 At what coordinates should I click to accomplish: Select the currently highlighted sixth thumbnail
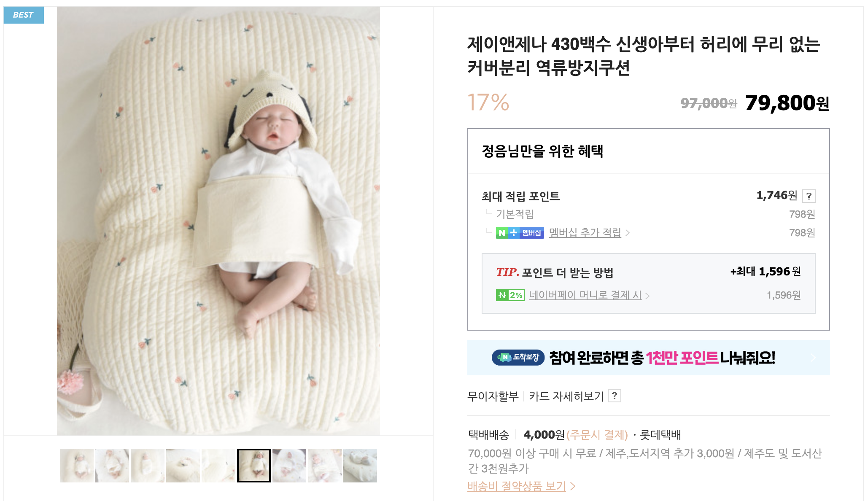click(x=254, y=466)
